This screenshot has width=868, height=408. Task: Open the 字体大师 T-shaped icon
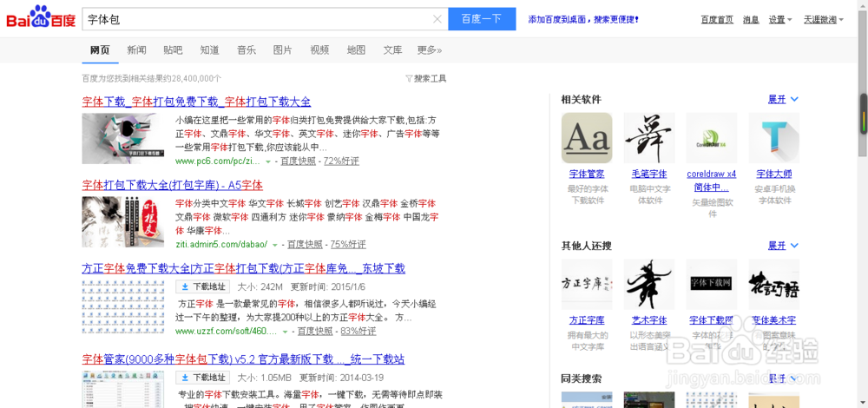point(774,138)
